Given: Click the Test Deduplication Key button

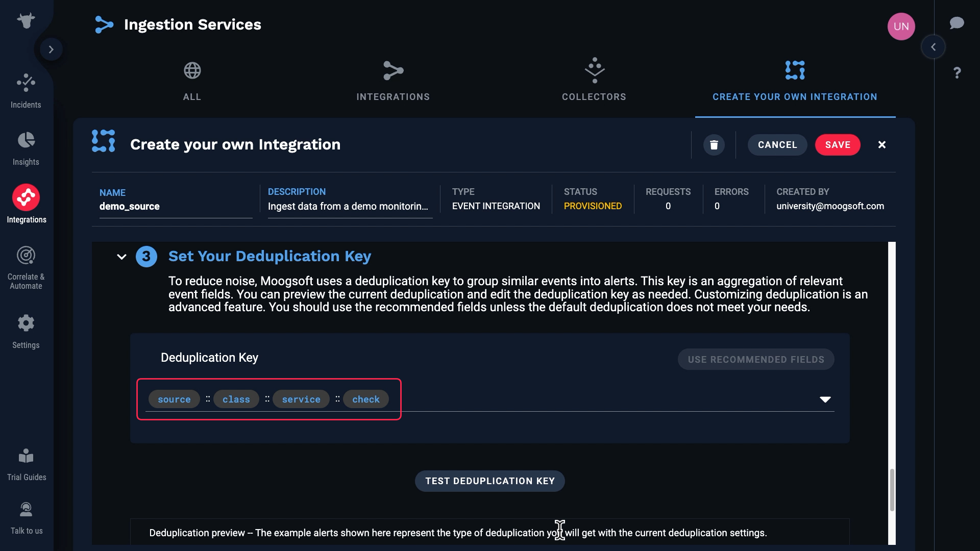Looking at the screenshot, I should click(489, 481).
